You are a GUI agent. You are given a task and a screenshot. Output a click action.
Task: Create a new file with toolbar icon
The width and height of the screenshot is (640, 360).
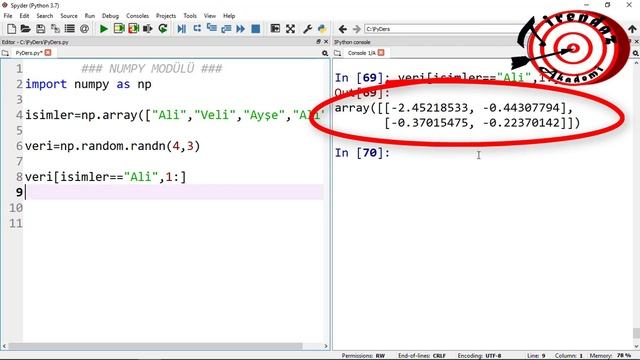point(11,29)
